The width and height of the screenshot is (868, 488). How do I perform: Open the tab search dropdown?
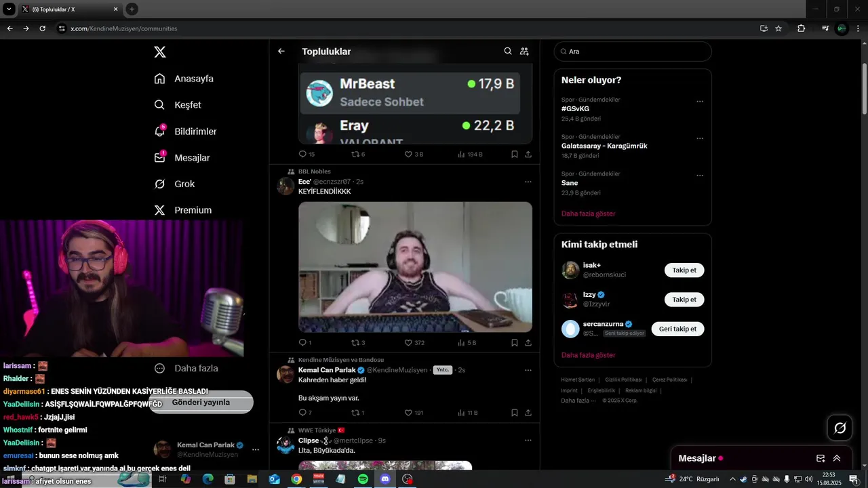[9, 9]
